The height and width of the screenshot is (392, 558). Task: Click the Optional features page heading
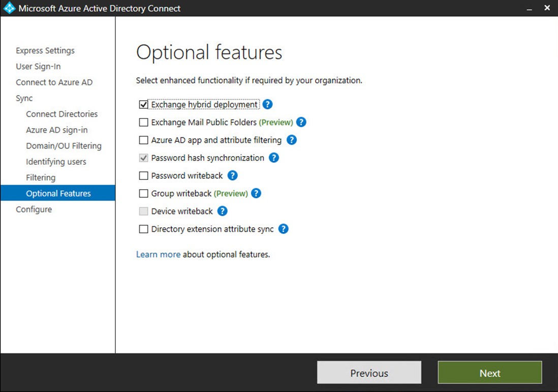pyautogui.click(x=209, y=53)
